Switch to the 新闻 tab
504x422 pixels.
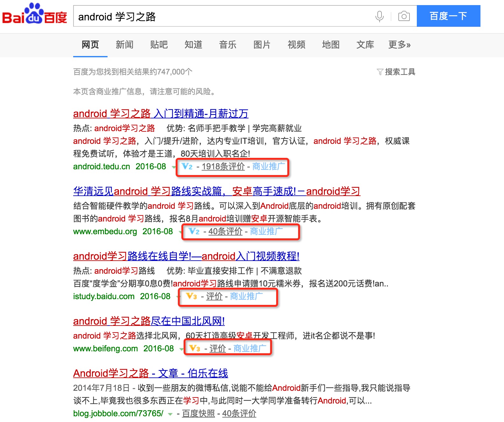(x=125, y=45)
